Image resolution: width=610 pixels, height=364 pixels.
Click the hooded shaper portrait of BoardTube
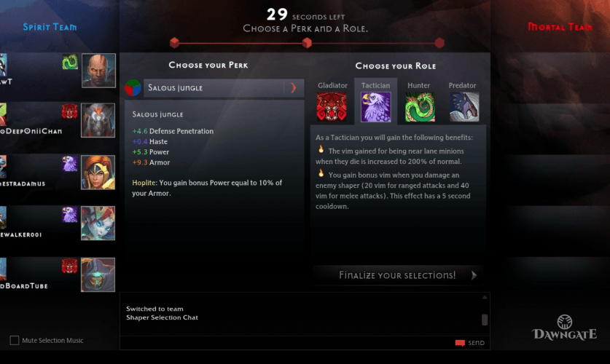click(98, 274)
